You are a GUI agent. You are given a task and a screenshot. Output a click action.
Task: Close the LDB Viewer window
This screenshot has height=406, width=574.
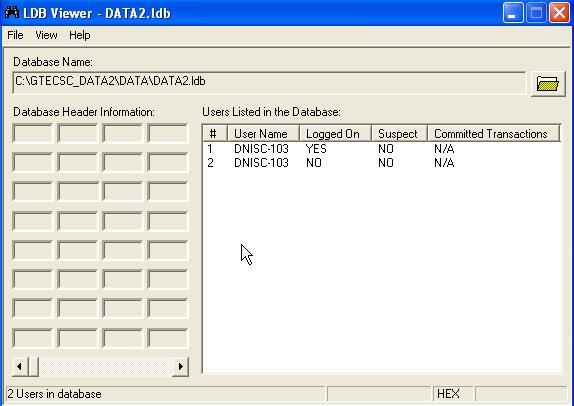tap(559, 13)
